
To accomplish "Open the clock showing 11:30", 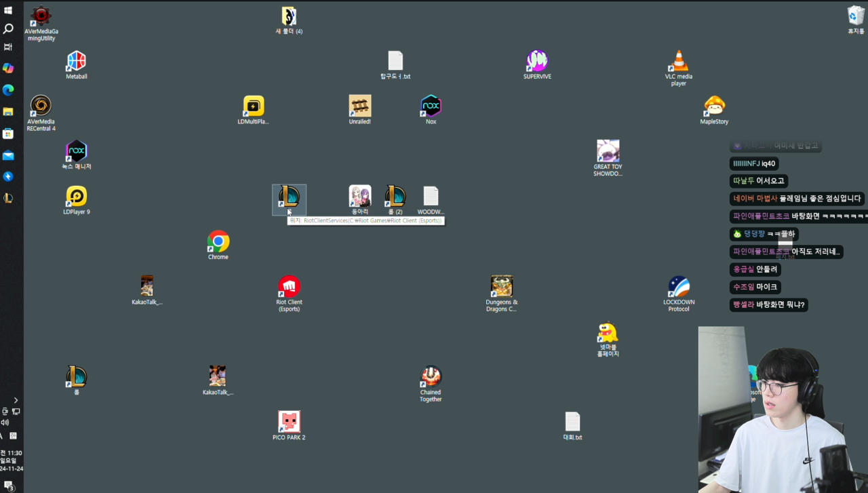I will pyautogui.click(x=11, y=460).
